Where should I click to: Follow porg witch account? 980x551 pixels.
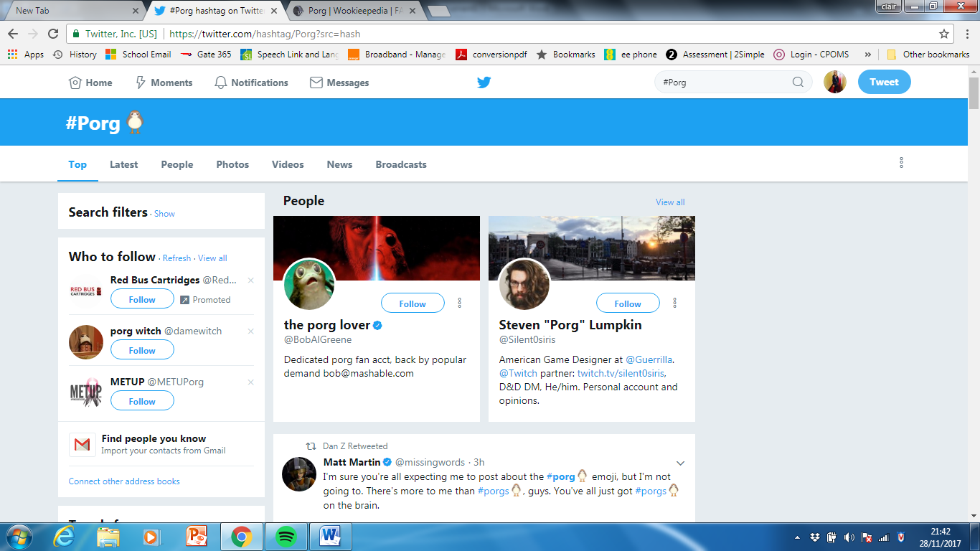click(x=142, y=350)
